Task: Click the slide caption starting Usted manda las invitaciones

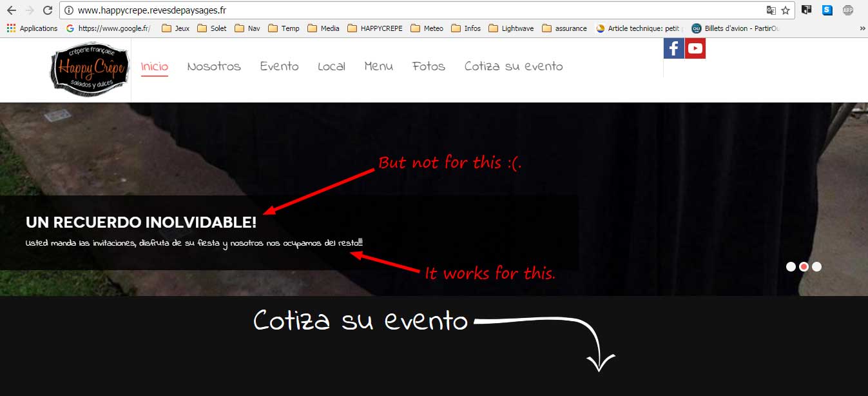Action: [x=194, y=243]
